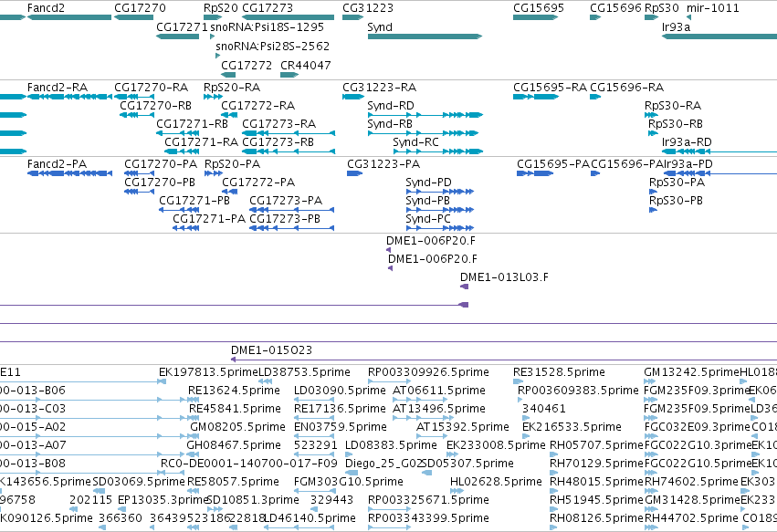The width and height of the screenshot is (777, 532).
Task: Click the RH05707.5prime EST label
Action: (x=596, y=445)
